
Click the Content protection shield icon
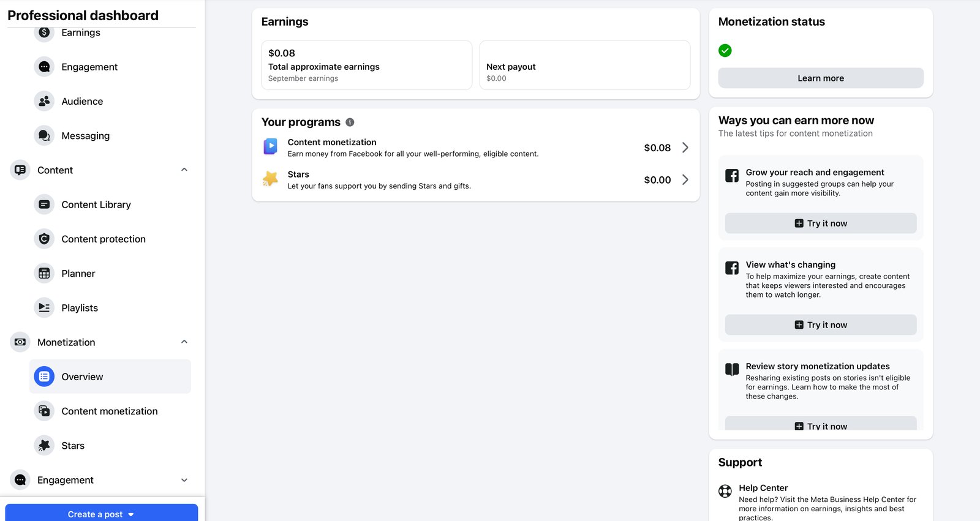click(x=44, y=239)
